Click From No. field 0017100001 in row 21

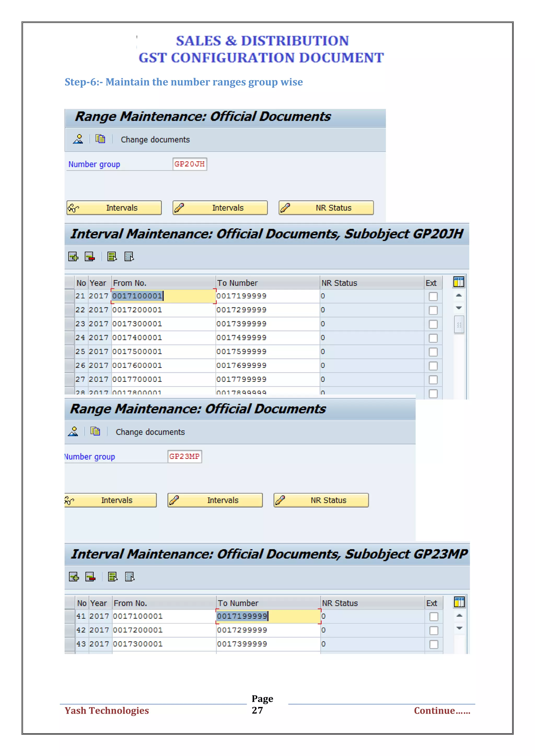tap(163, 296)
